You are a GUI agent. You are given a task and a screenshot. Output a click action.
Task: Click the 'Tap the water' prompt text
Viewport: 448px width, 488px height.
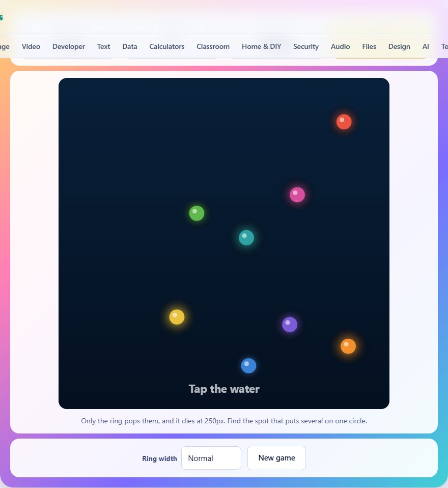point(224,389)
